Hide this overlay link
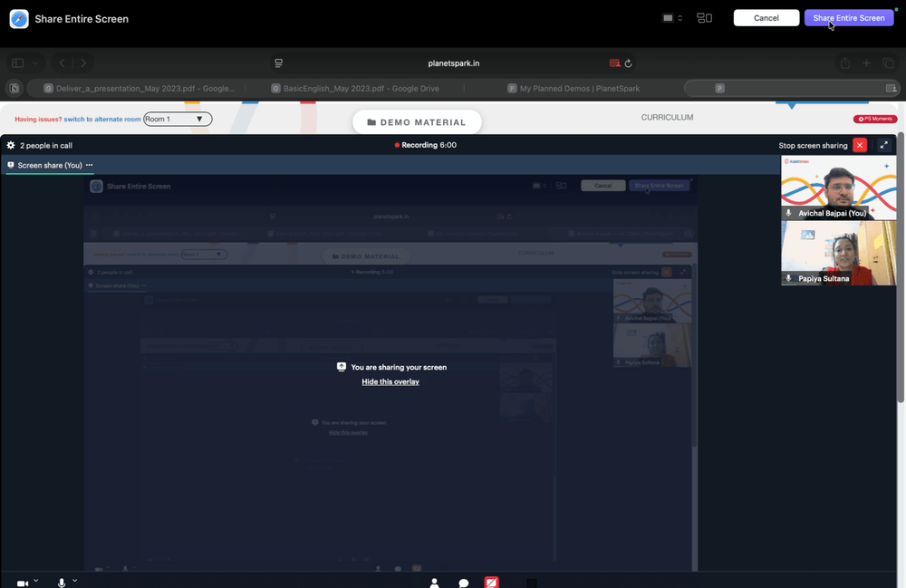Image resolution: width=906 pixels, height=588 pixels. pyautogui.click(x=390, y=381)
